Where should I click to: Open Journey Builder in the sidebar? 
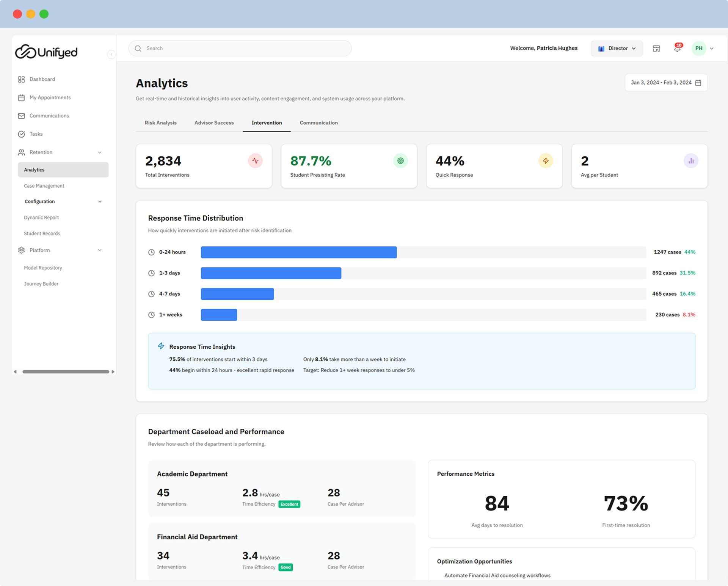click(41, 284)
